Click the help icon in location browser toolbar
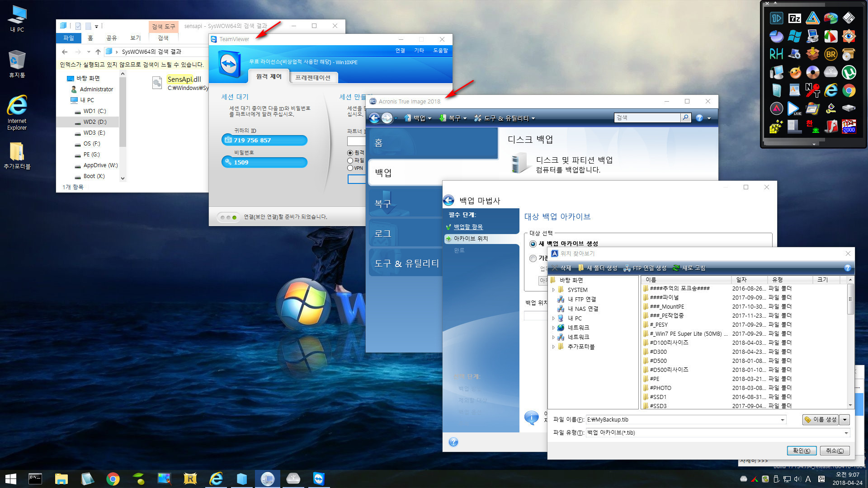 (x=847, y=268)
